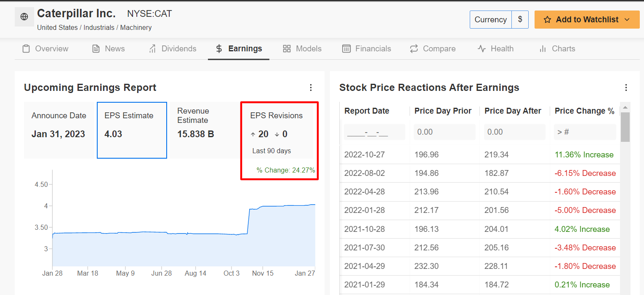Screen dimensions: 644x295
Task: Click the scroll up arrow of earnings table
Action: (x=625, y=107)
